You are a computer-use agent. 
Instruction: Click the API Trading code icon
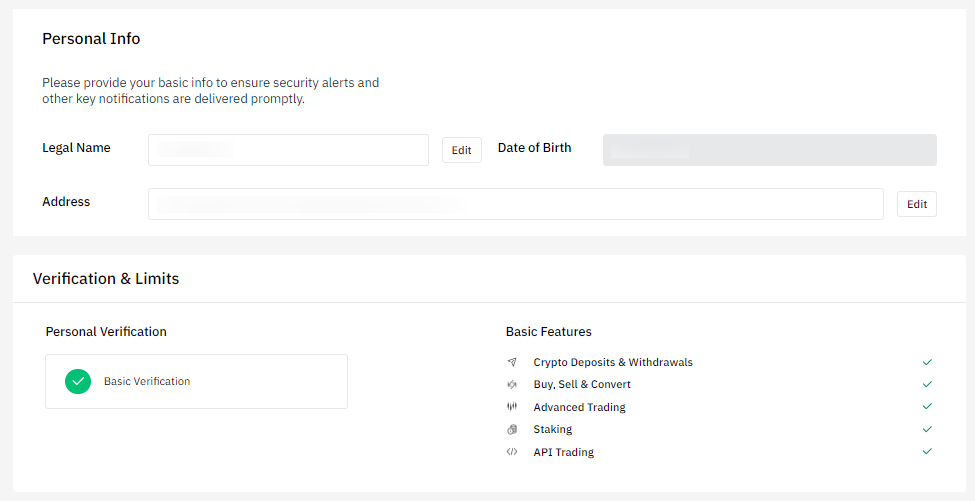pyautogui.click(x=512, y=452)
